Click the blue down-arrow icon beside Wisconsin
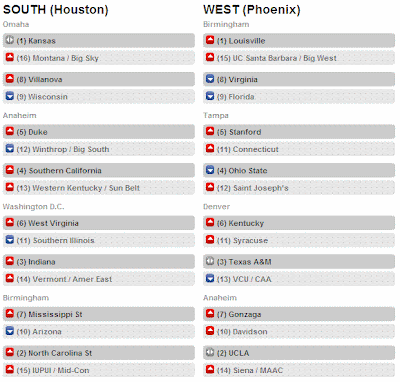This screenshot has width=400, height=382. pos(10,96)
